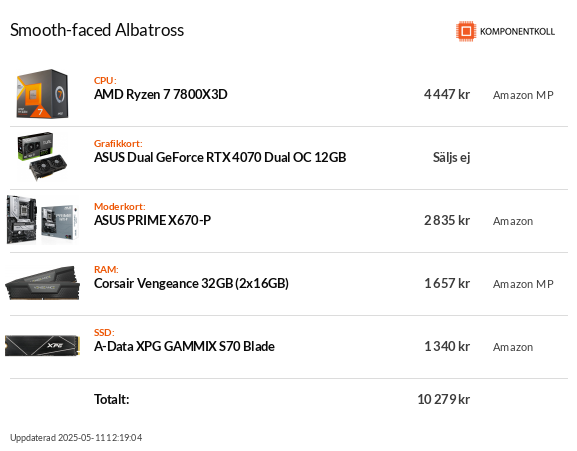The height and width of the screenshot is (451, 577).
Task: Follow the ASUS Dual GeForce RTX 4070 link
Action: click(x=220, y=157)
